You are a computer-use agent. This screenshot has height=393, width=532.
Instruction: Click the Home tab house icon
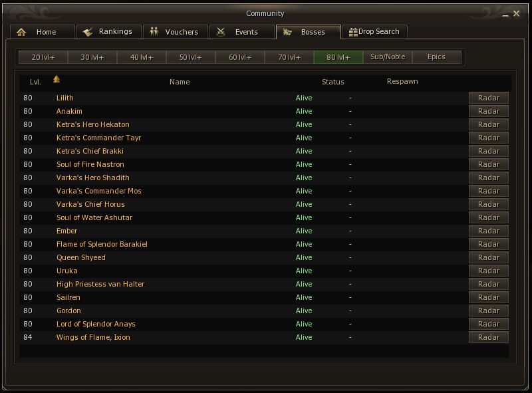point(21,32)
